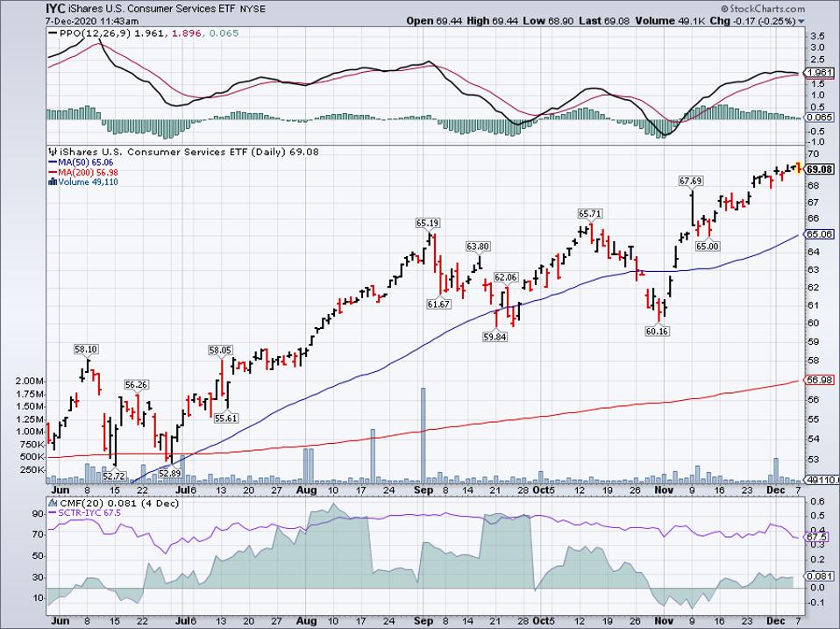Click the 52.89 price low label

click(x=170, y=474)
